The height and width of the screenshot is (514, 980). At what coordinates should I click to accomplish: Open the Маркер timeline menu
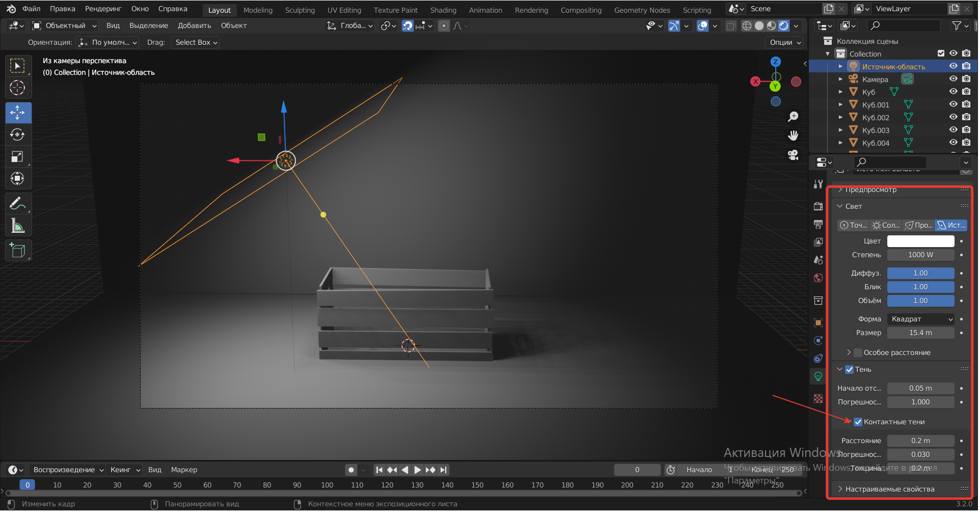184,470
